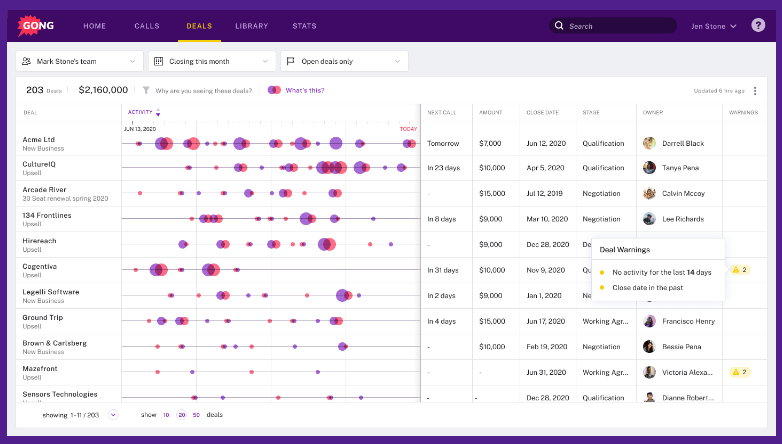
Task: Open the Arcade River deal
Action: (44, 190)
